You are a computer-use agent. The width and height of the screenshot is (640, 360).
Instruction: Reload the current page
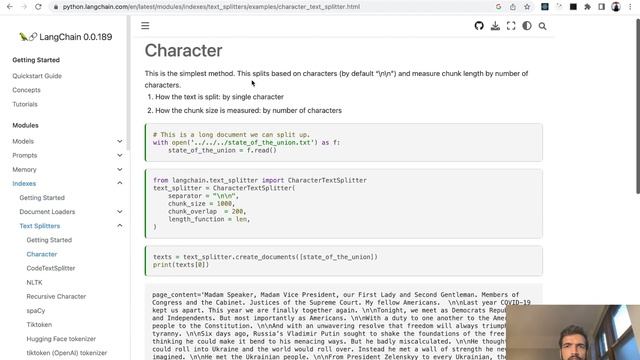pyautogui.click(x=38, y=7)
